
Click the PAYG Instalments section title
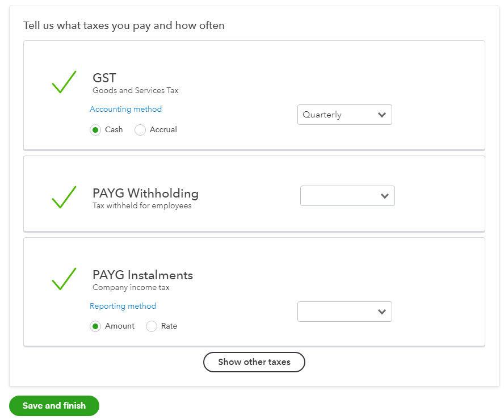[x=142, y=275]
